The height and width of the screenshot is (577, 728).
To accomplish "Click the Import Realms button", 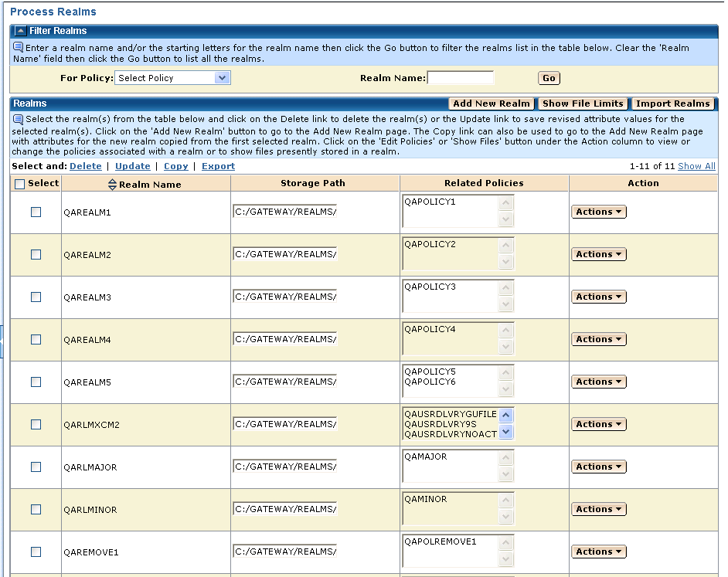I will [672, 104].
